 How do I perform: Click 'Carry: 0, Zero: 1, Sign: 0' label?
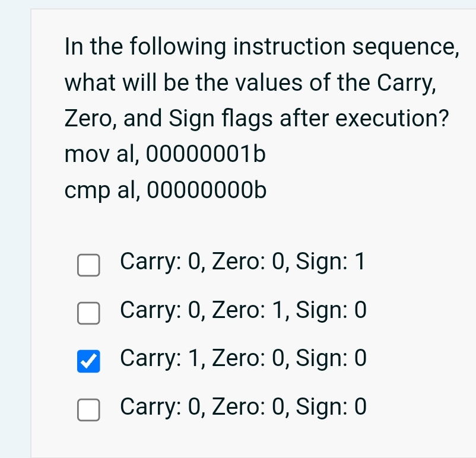click(243, 310)
